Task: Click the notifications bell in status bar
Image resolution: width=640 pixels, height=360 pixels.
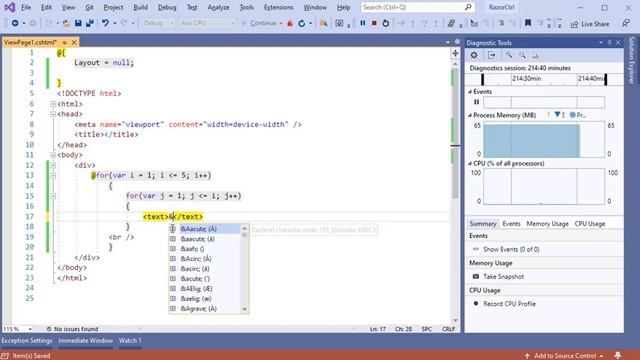Action: click(x=618, y=356)
